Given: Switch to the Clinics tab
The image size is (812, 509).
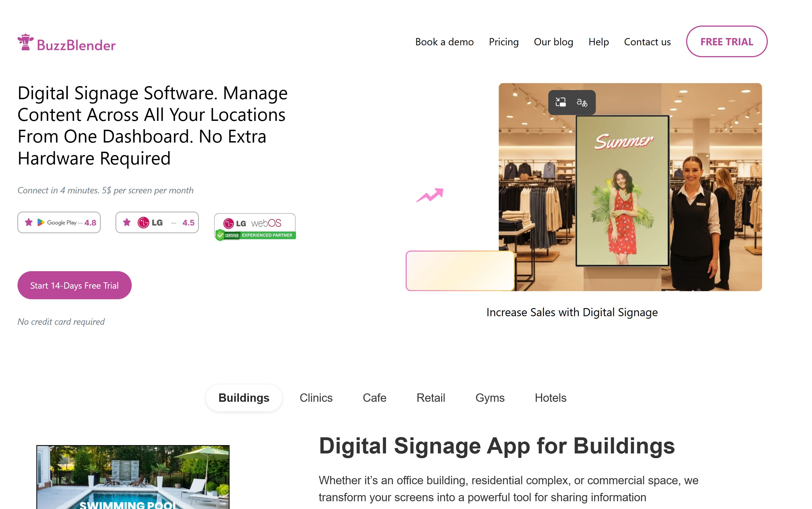Looking at the screenshot, I should (316, 398).
